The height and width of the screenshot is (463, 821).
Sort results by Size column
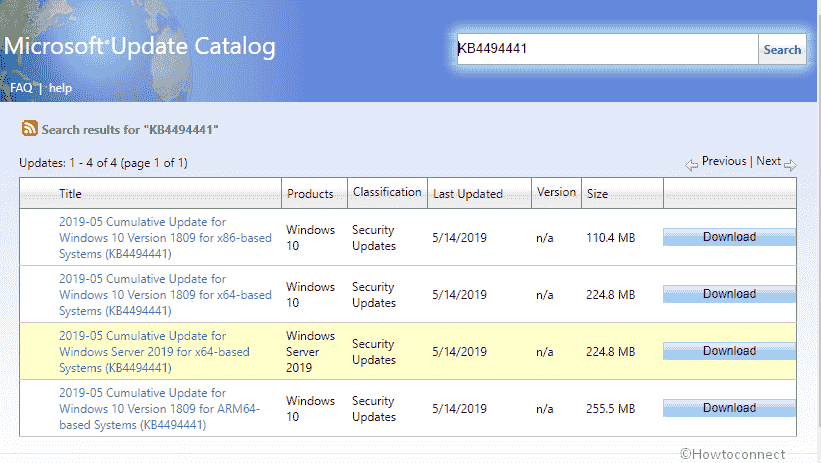597,194
